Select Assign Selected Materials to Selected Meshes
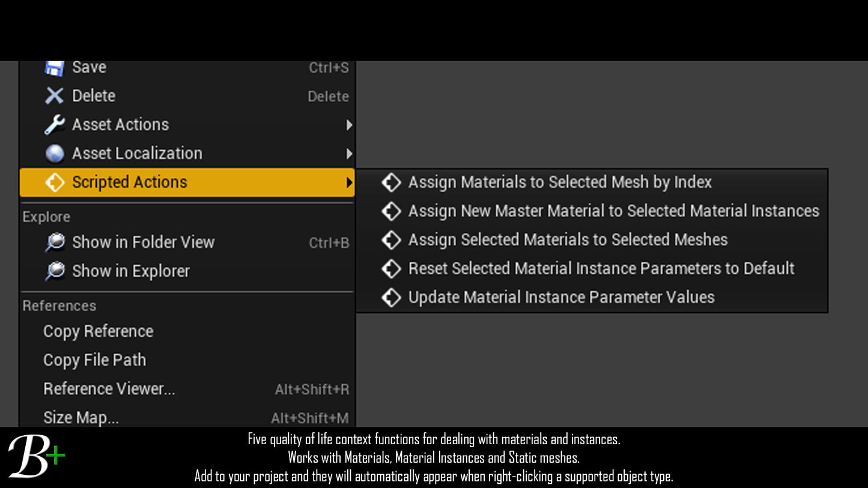This screenshot has height=488, width=868. (x=568, y=240)
